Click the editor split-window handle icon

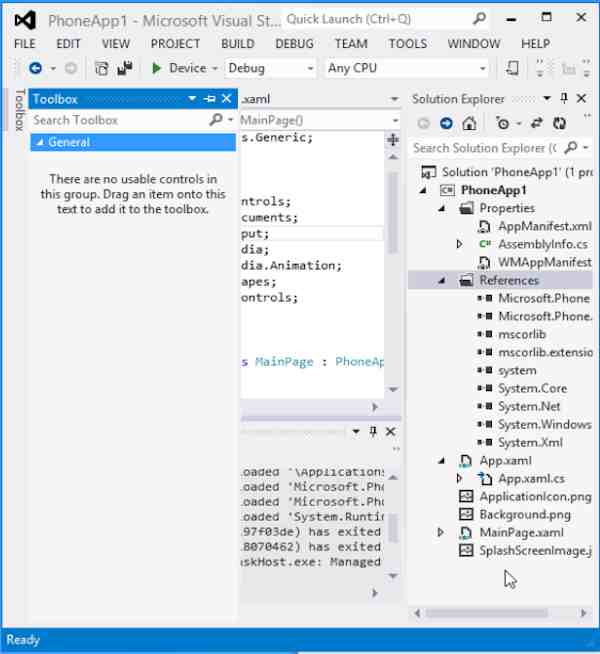[393, 140]
